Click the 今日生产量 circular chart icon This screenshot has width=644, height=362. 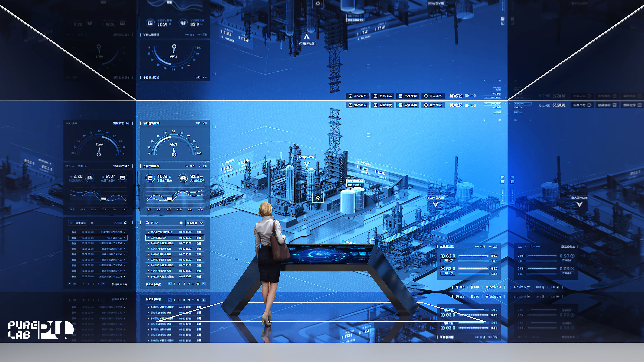(150, 178)
